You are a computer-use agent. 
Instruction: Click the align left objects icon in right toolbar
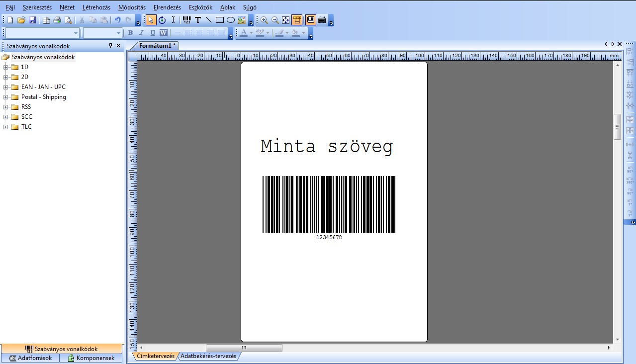630,51
